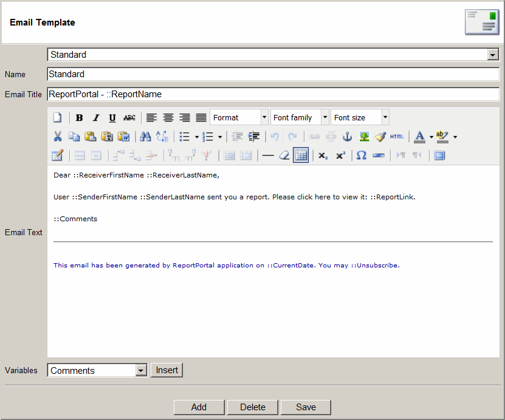Click the Indent icon
The image size is (505, 420).
coord(254,137)
